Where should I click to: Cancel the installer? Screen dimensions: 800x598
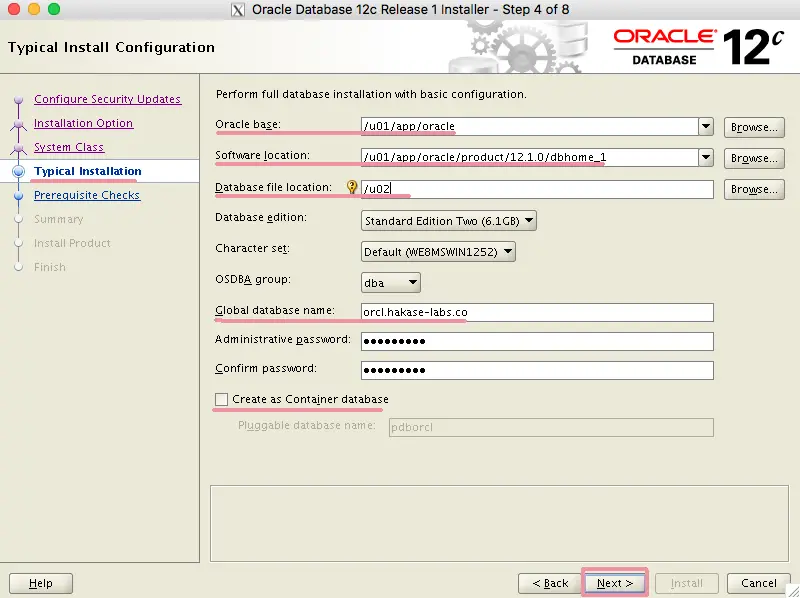pos(759,583)
